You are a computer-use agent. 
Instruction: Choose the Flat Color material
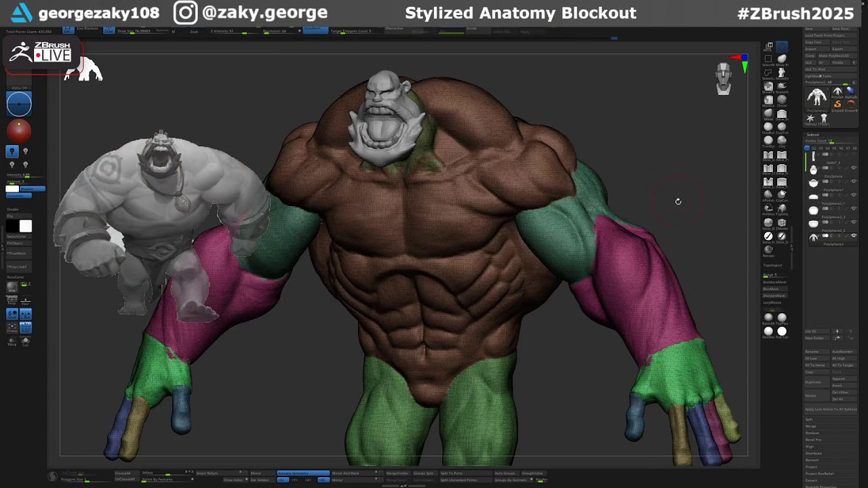tap(782, 331)
